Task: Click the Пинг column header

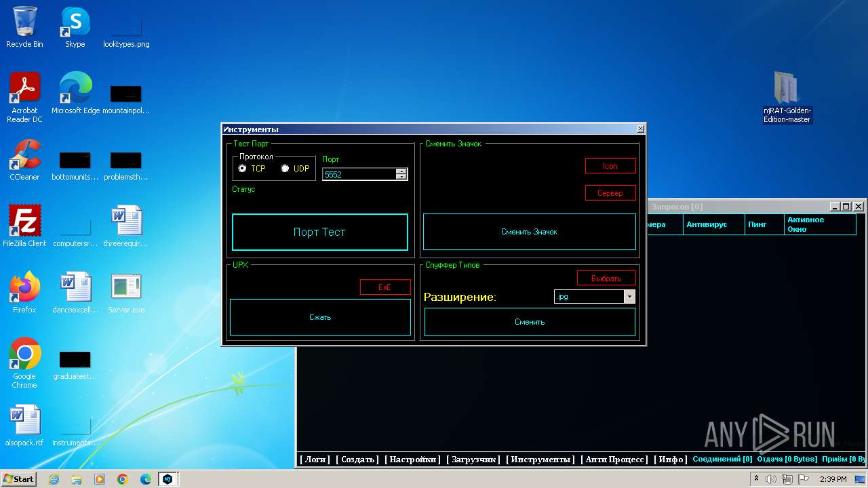Action: (764, 224)
